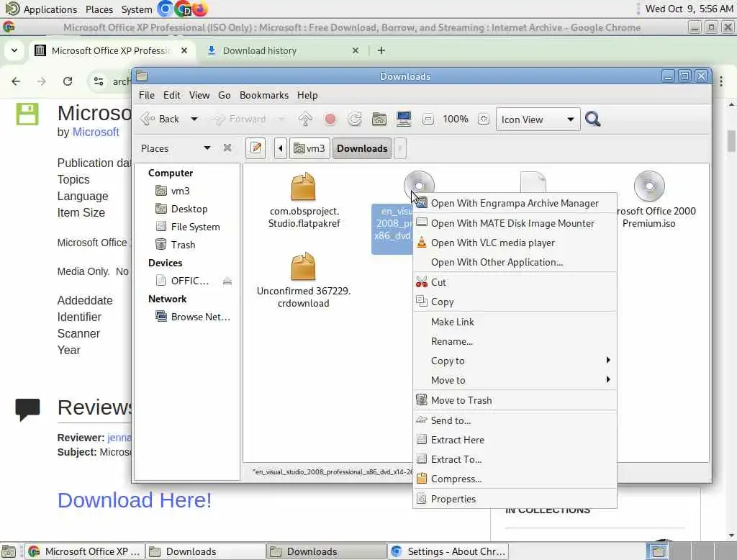The width and height of the screenshot is (737, 560).
Task: Click the vm3 path bar button
Action: [309, 148]
